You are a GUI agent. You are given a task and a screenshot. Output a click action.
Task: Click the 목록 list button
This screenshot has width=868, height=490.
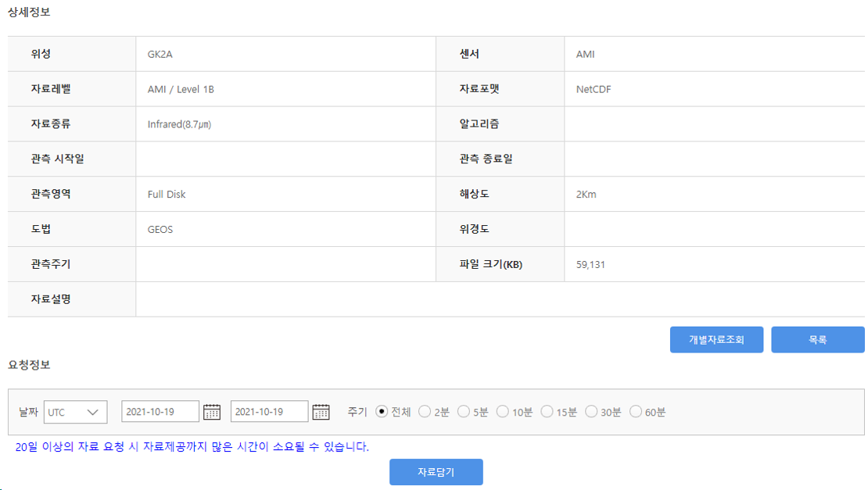click(x=818, y=339)
